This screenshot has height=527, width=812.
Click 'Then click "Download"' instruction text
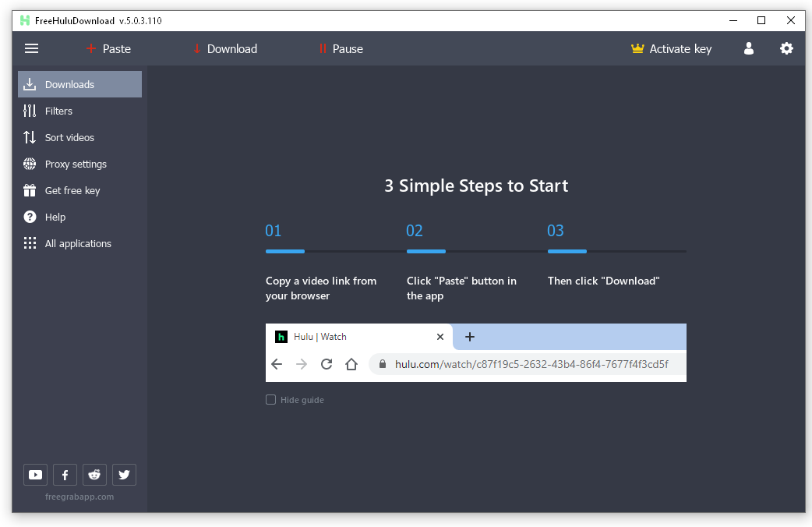coord(604,281)
